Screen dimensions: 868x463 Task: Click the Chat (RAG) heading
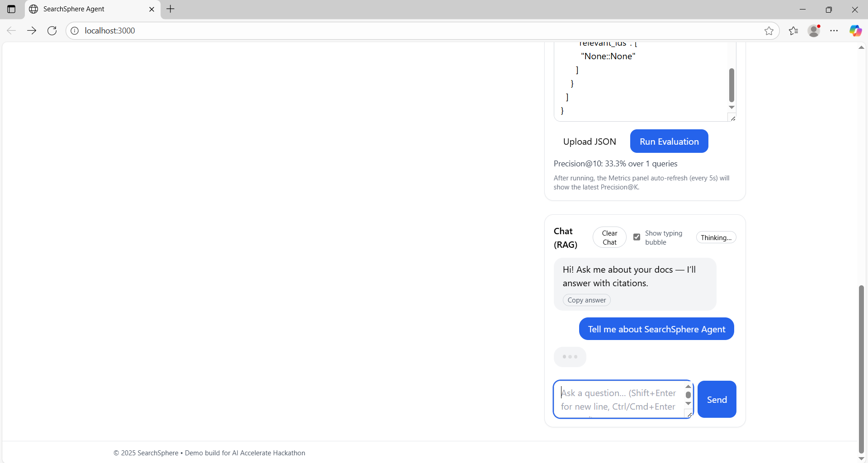pos(565,238)
